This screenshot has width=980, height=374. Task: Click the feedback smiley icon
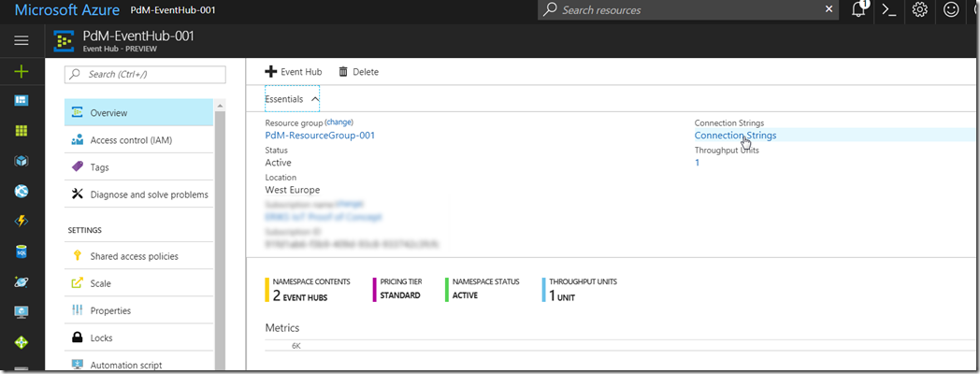coord(951,10)
